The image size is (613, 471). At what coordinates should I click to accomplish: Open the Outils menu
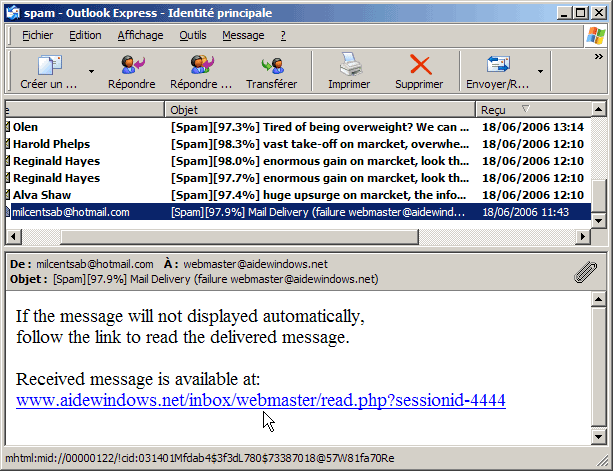[193, 35]
